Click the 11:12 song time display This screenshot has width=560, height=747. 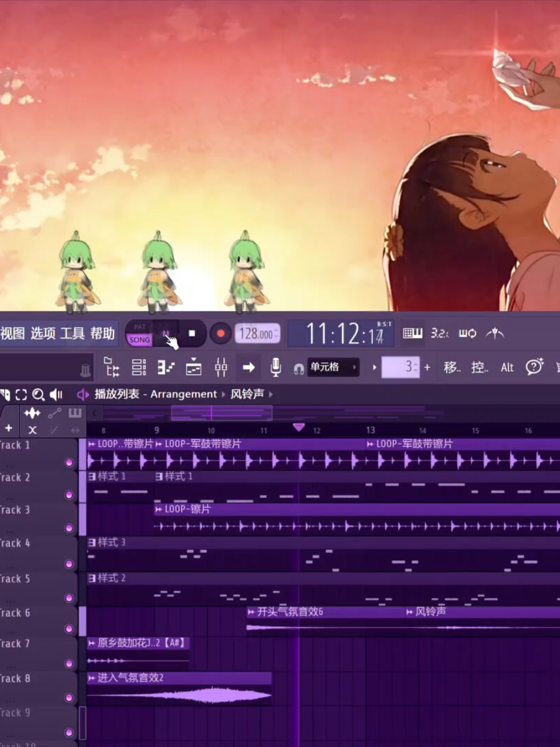click(340, 333)
